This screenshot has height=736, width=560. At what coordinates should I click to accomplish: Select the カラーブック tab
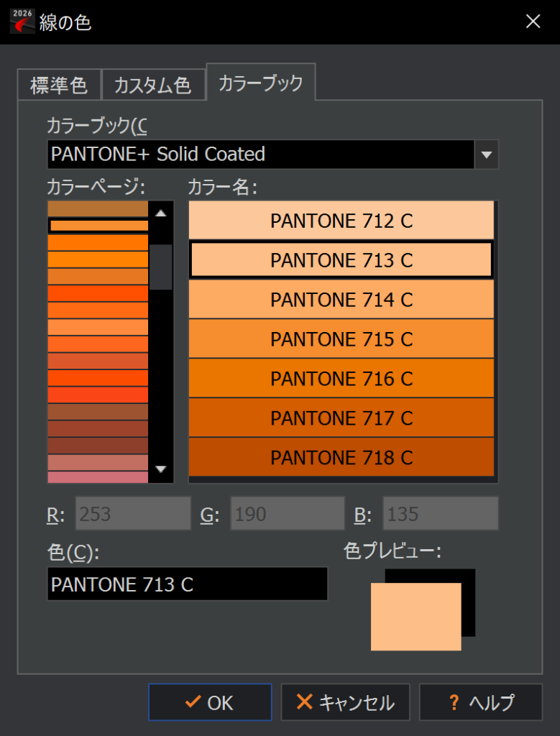coord(260,82)
